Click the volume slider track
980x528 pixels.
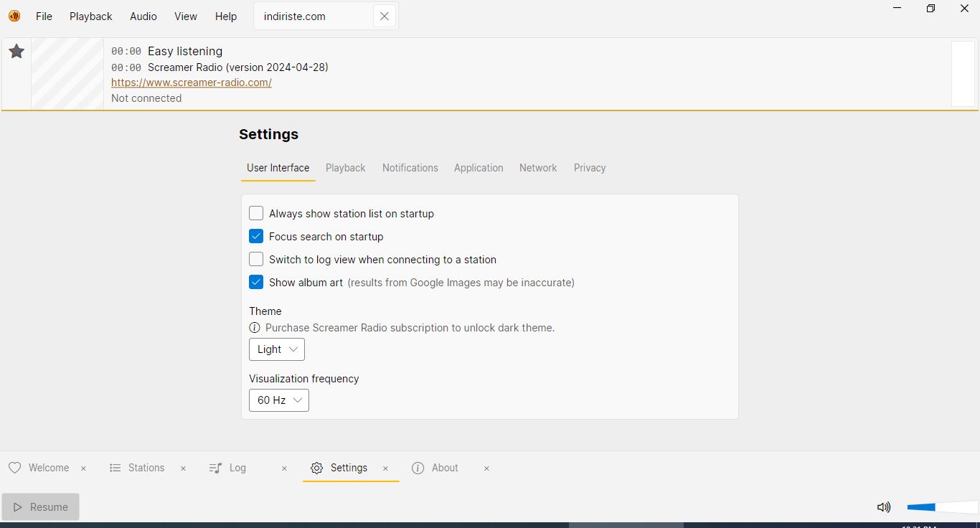[942, 507]
